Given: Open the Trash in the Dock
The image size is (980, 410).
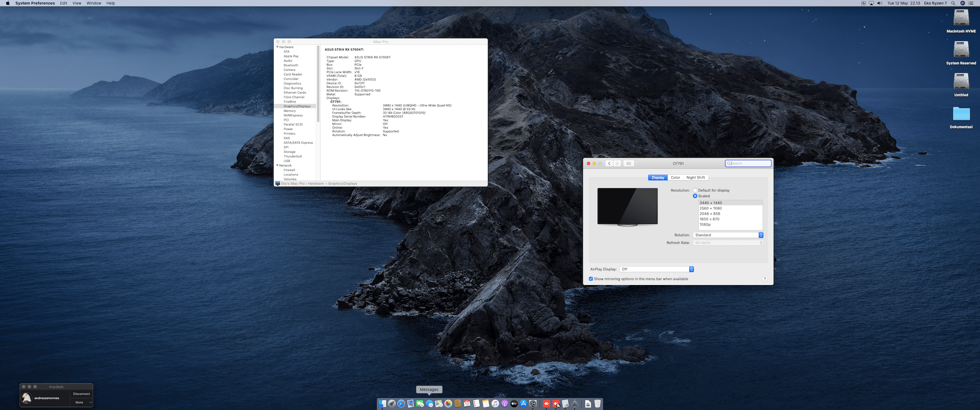Looking at the screenshot, I should [x=597, y=404].
